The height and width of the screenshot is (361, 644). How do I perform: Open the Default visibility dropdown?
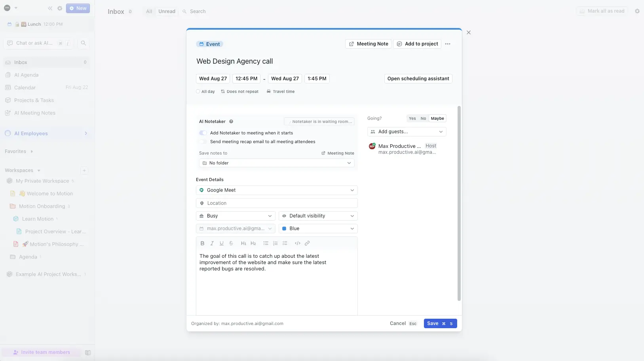tap(318, 216)
